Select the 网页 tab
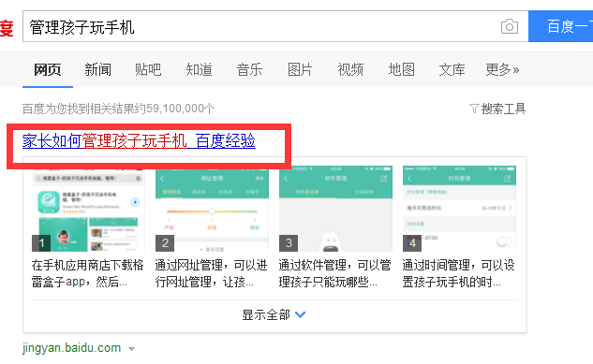 [x=48, y=70]
